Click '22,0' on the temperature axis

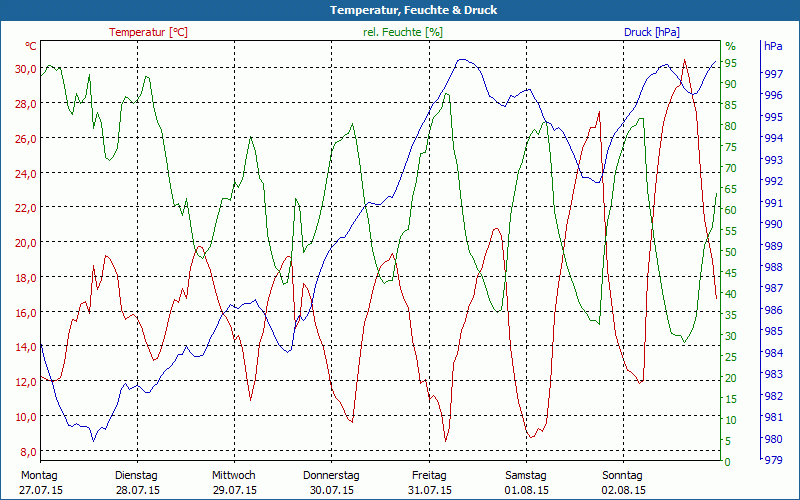click(x=25, y=208)
